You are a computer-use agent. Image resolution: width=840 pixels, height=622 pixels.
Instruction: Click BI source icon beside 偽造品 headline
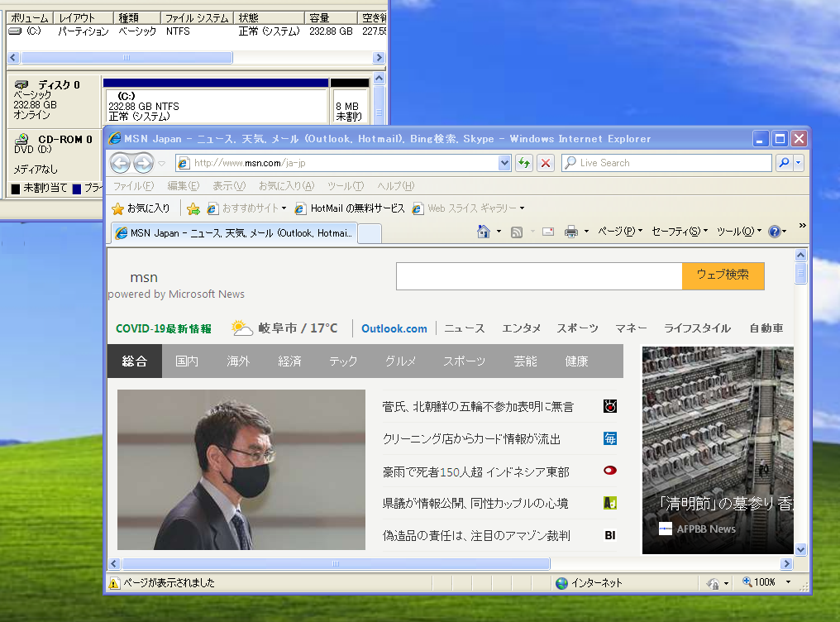tap(609, 535)
